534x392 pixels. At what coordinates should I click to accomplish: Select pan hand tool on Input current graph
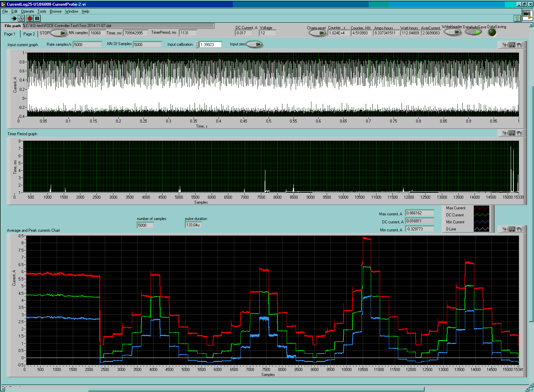(519, 45)
